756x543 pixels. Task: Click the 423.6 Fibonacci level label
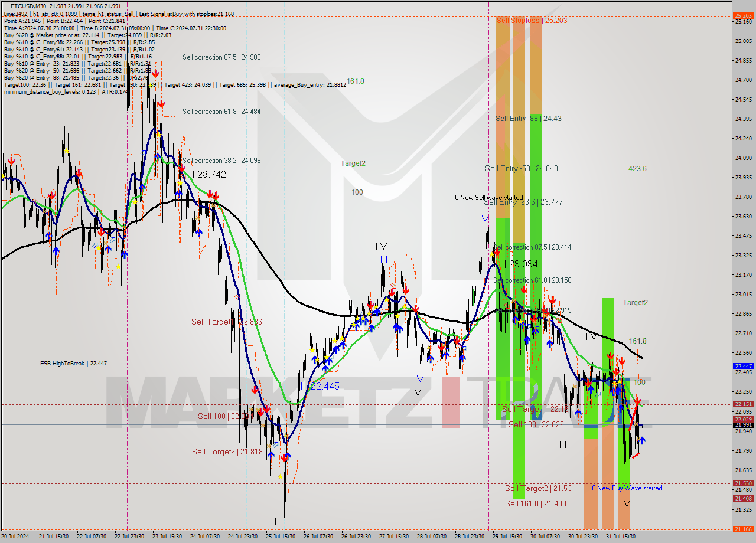click(637, 169)
